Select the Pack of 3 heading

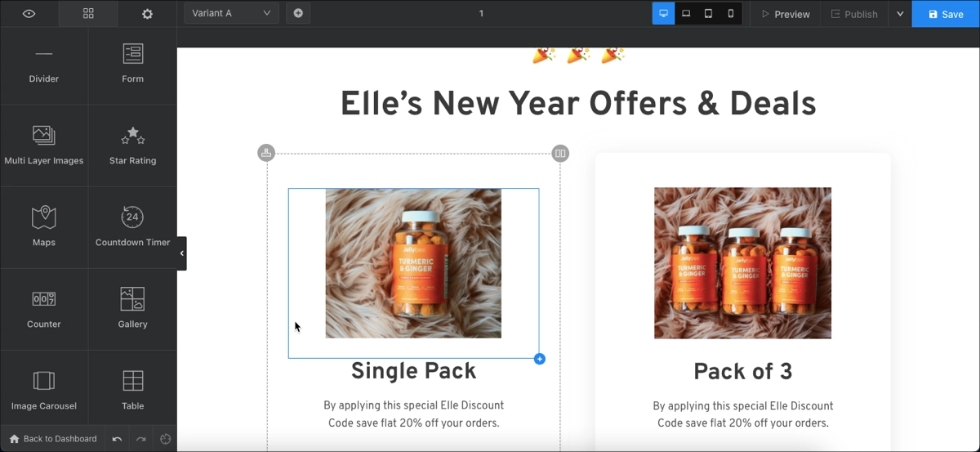[742, 372]
